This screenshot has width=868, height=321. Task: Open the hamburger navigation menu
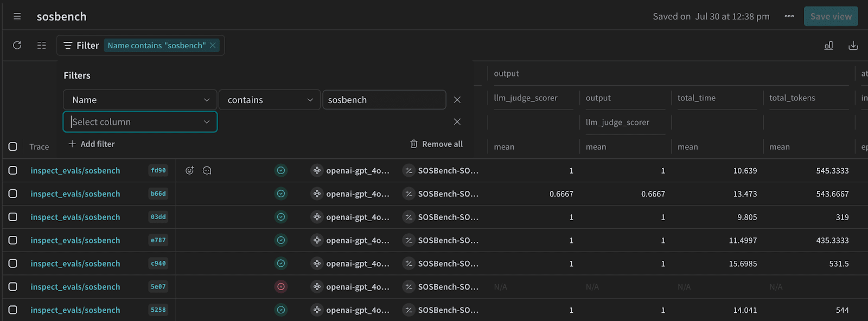click(17, 16)
